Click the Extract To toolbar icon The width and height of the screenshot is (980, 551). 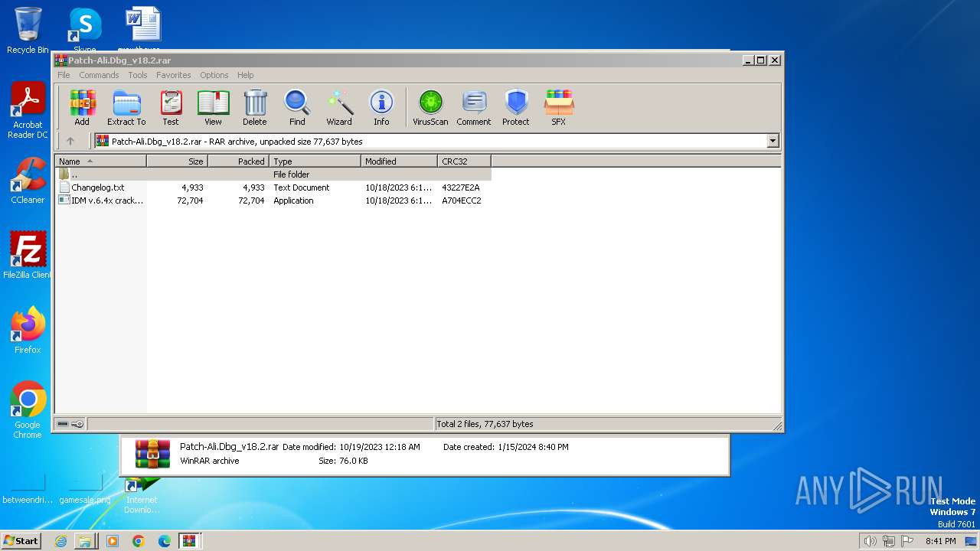[x=126, y=108]
